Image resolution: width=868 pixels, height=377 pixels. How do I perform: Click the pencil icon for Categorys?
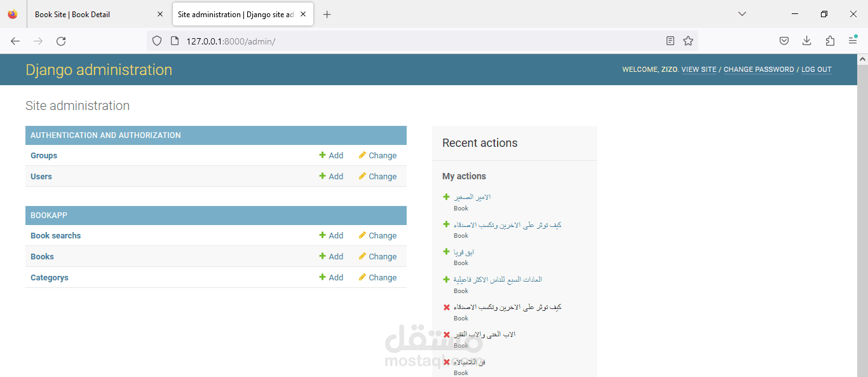point(362,277)
